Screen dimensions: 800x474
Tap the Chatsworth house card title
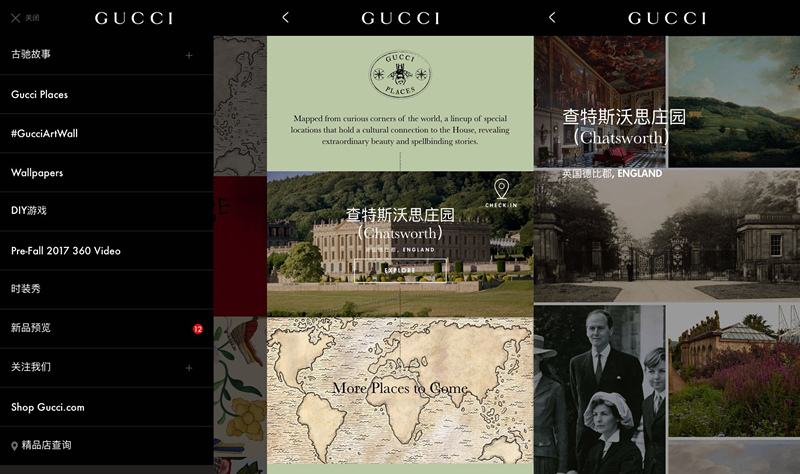click(400, 223)
